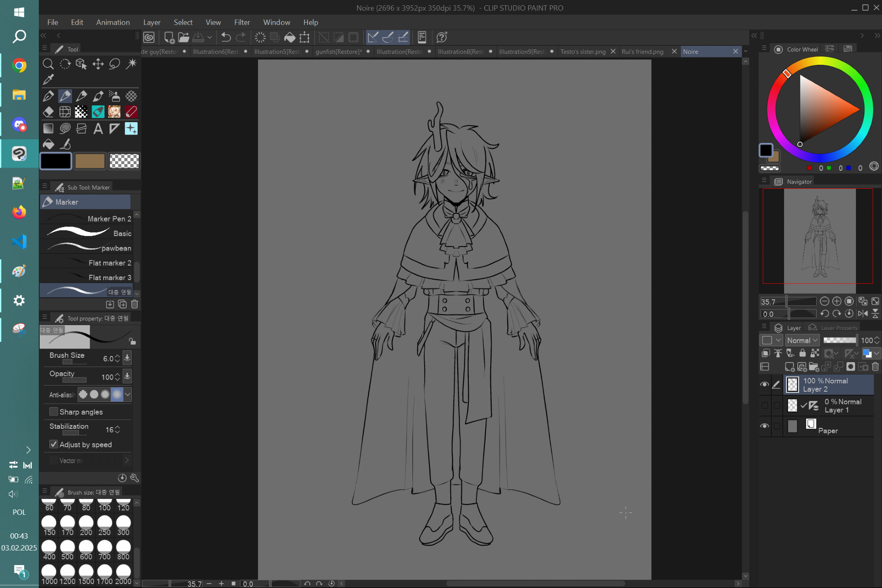Select the Text tool
This screenshot has height=588, width=882.
98,128
